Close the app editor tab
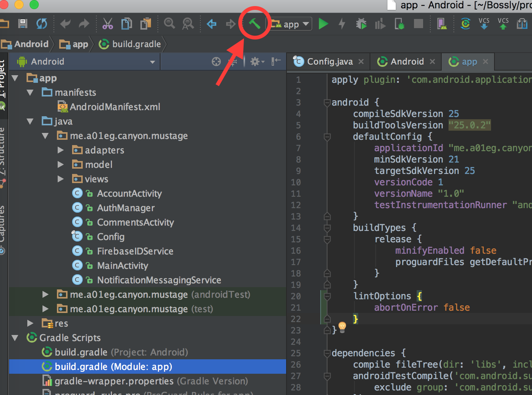 (x=485, y=62)
